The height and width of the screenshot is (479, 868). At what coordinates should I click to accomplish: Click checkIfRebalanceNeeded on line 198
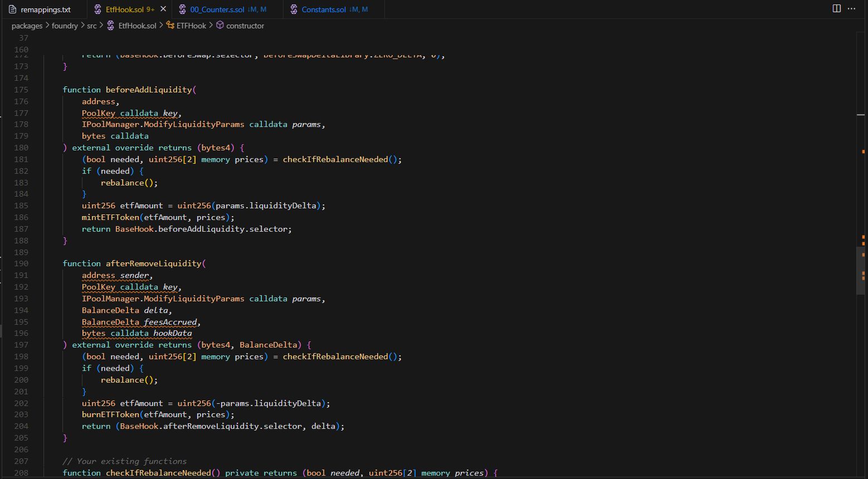click(335, 356)
